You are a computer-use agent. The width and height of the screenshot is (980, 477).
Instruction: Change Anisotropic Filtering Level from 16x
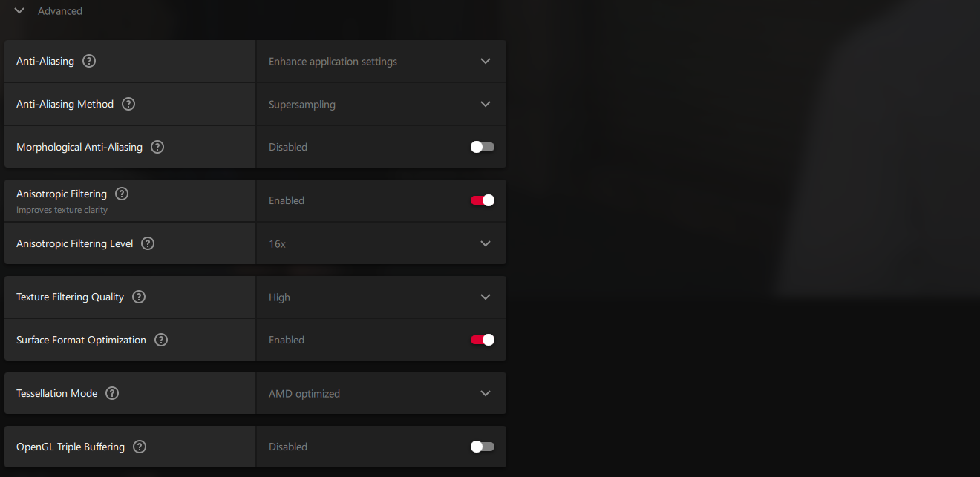point(381,243)
